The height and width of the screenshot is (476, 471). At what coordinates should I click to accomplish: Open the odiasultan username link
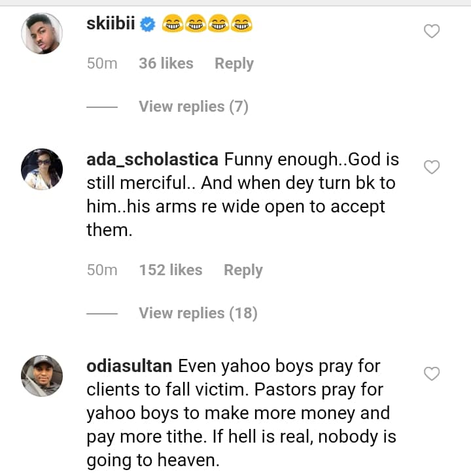pyautogui.click(x=129, y=366)
